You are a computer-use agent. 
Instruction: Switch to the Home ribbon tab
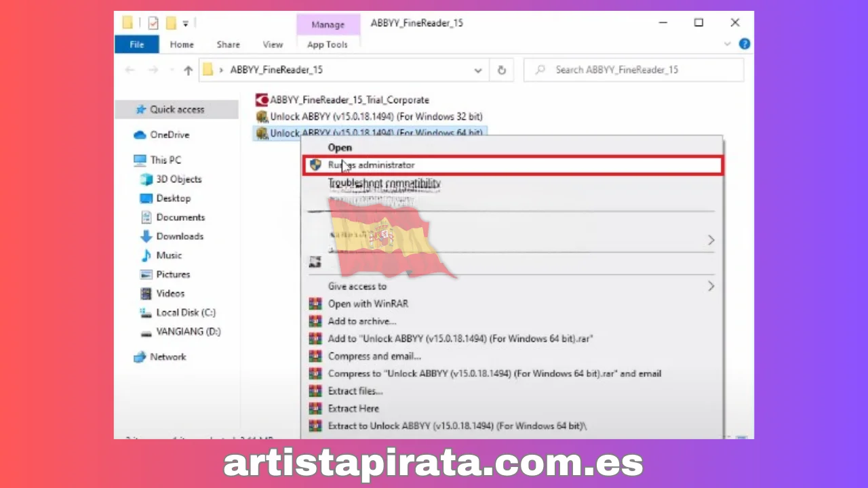click(182, 44)
